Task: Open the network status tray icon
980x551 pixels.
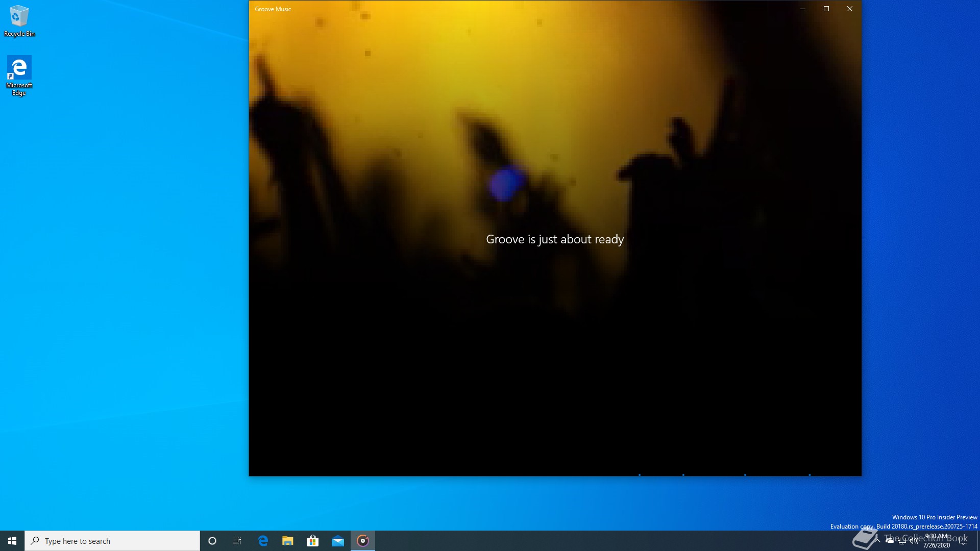Action: (x=902, y=541)
